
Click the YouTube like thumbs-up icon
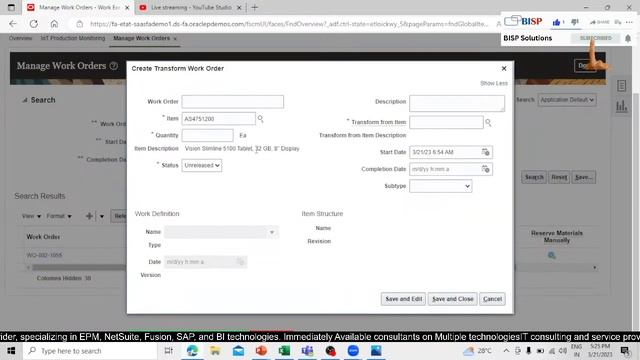[x=556, y=22]
